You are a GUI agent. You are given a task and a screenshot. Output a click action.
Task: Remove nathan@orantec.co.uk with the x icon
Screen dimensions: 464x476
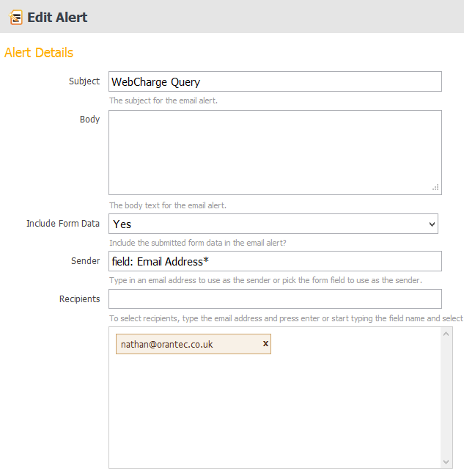click(x=265, y=343)
